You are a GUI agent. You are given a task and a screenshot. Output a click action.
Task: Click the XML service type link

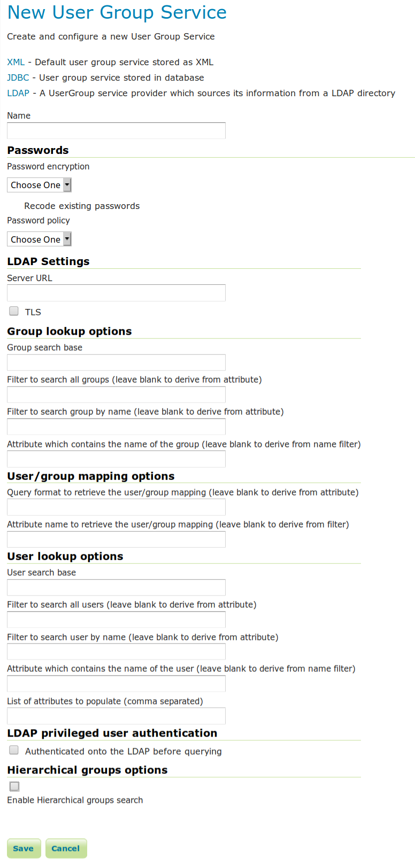[x=16, y=62]
